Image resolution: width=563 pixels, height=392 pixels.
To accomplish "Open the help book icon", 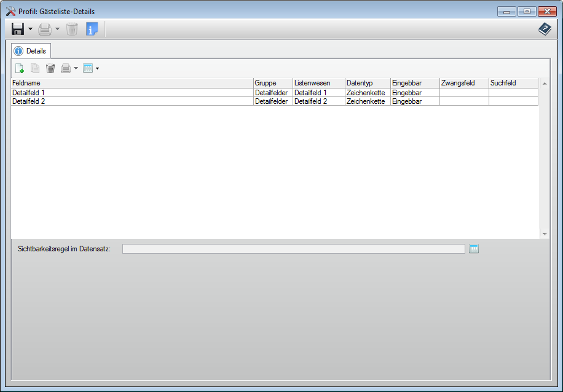I will coord(545,29).
